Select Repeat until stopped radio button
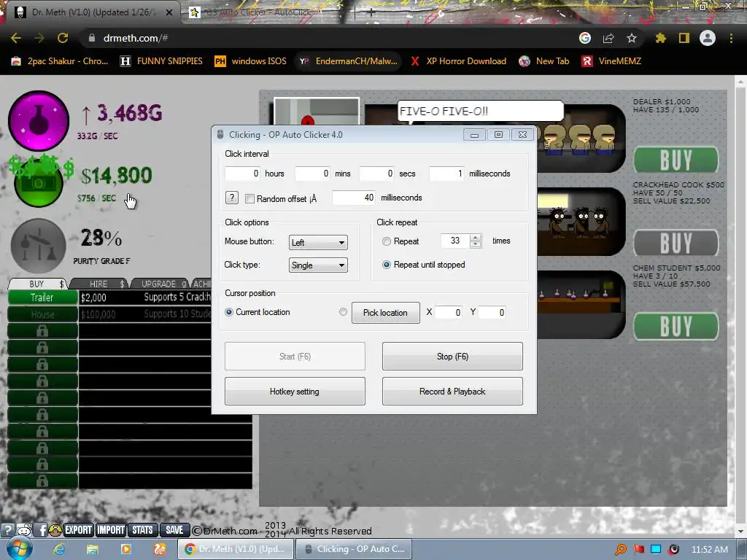Image resolution: width=747 pixels, height=560 pixels. (387, 265)
